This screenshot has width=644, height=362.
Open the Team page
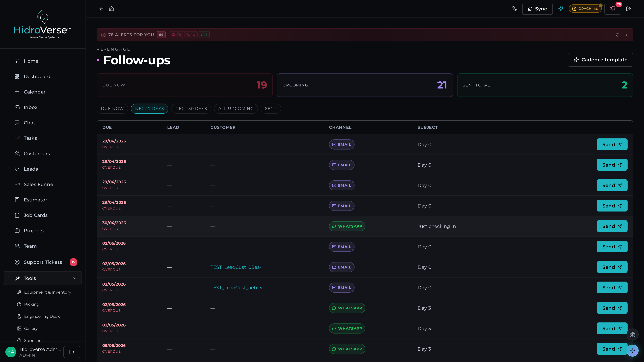click(x=43, y=246)
